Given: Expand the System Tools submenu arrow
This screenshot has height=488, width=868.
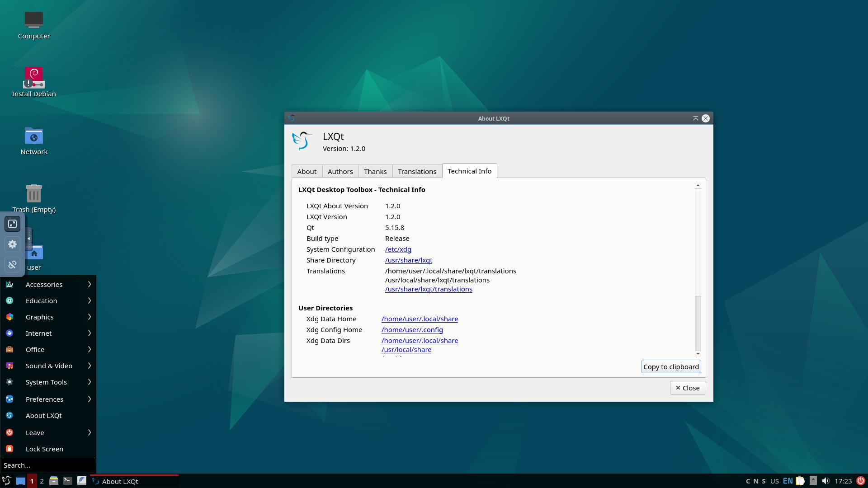Looking at the screenshot, I should point(90,382).
